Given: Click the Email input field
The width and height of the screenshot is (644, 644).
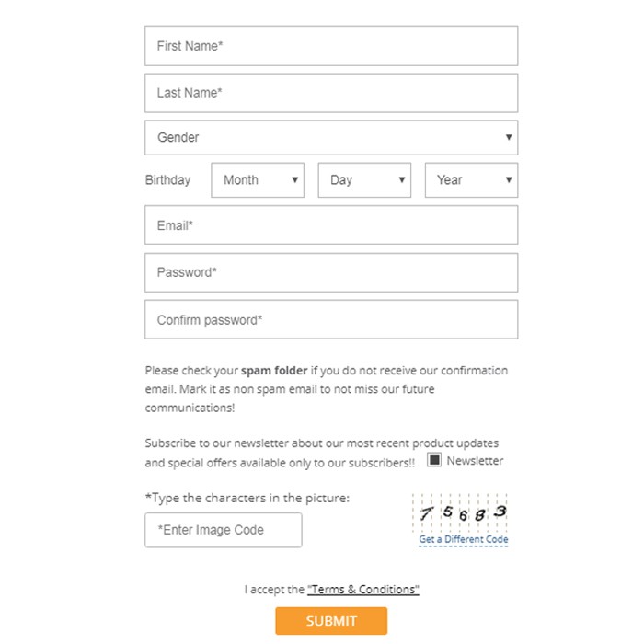Looking at the screenshot, I should pos(331,225).
